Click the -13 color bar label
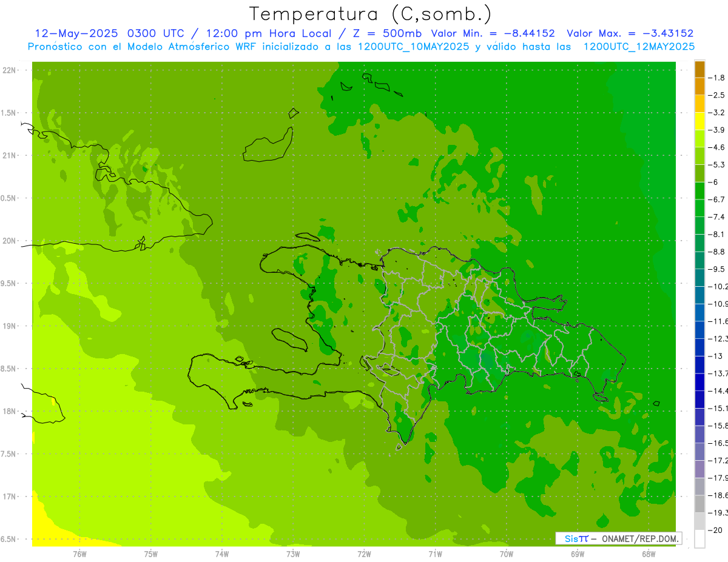728x562 pixels. click(716, 356)
